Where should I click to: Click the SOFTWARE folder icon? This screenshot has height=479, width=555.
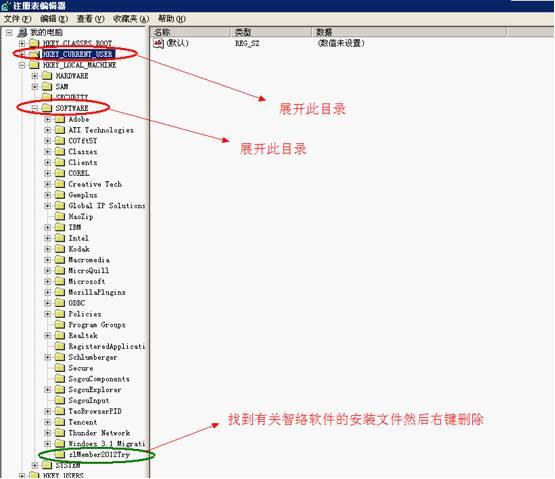coord(47,108)
